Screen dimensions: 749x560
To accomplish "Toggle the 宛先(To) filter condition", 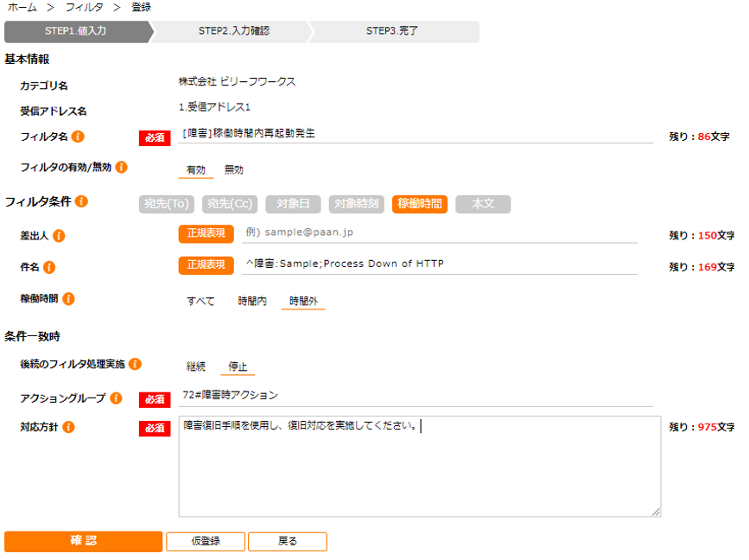I will click(x=167, y=204).
